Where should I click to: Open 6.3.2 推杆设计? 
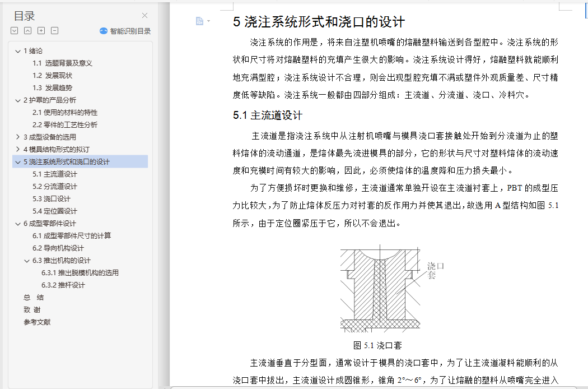click(63, 285)
